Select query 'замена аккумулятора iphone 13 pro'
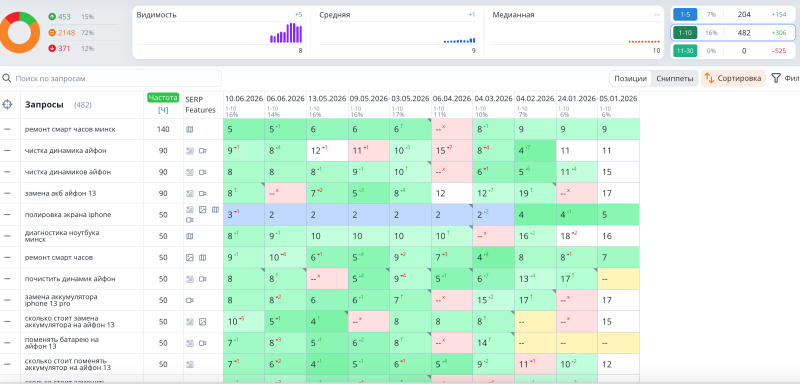Screen dimensions: 800x384 pos(61,300)
